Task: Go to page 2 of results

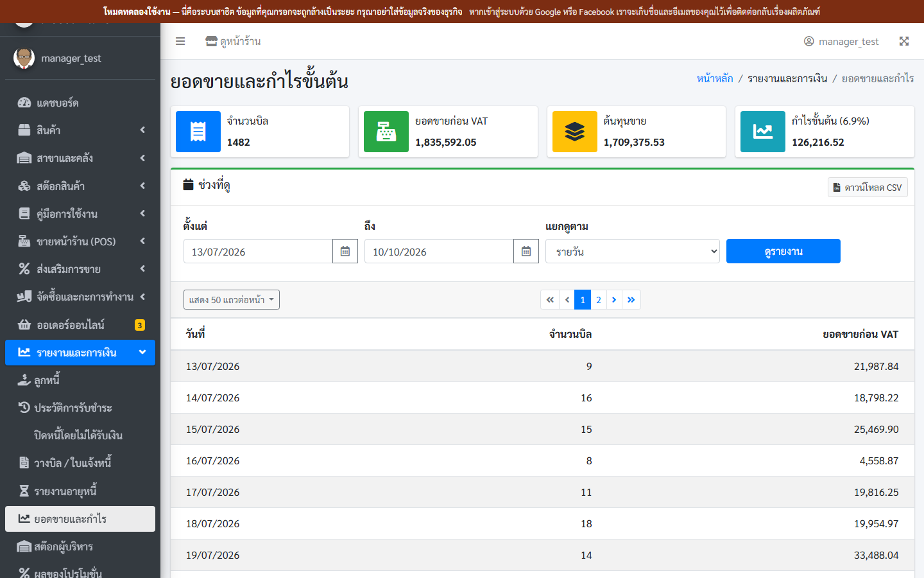Action: [x=599, y=300]
